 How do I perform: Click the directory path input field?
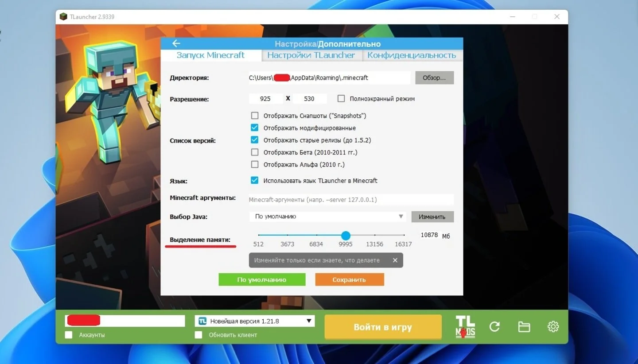(x=329, y=77)
